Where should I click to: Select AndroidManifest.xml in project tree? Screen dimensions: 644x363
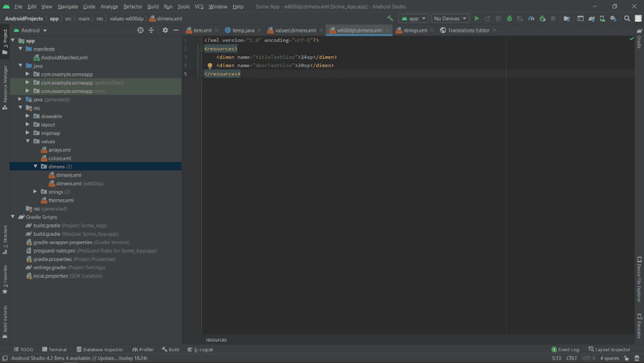pos(64,57)
